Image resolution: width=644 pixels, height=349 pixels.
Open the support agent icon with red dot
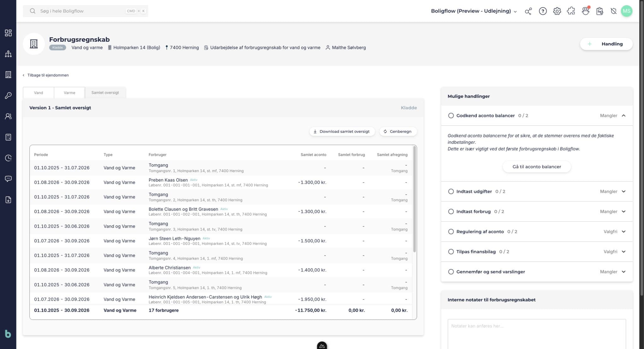tap(586, 11)
